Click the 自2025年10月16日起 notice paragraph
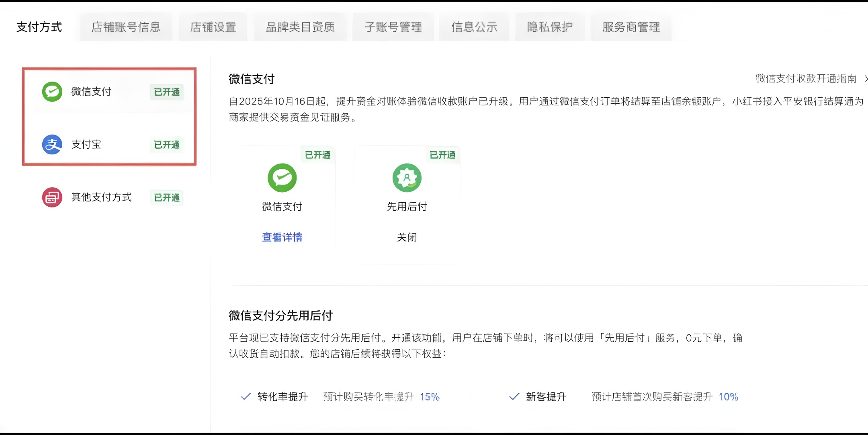 coord(546,109)
